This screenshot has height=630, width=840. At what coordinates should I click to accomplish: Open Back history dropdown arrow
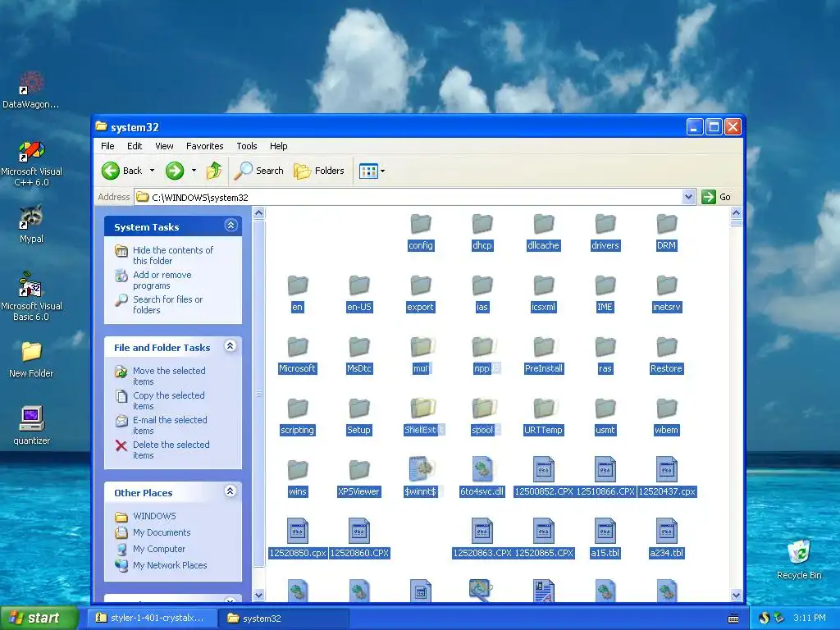pyautogui.click(x=152, y=171)
